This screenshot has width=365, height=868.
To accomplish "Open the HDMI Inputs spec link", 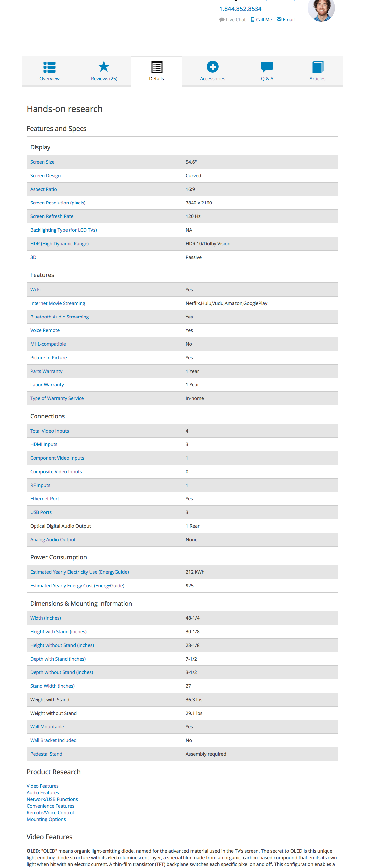I will click(x=43, y=444).
